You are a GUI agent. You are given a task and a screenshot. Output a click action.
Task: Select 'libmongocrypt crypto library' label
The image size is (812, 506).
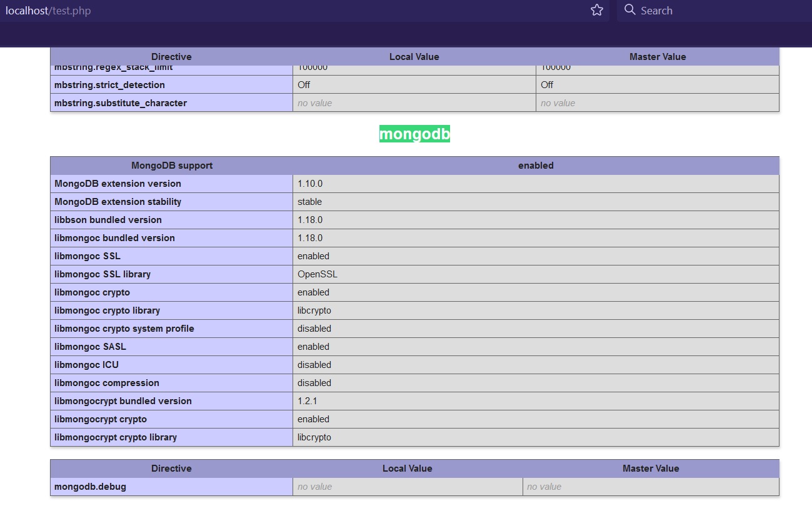click(116, 437)
